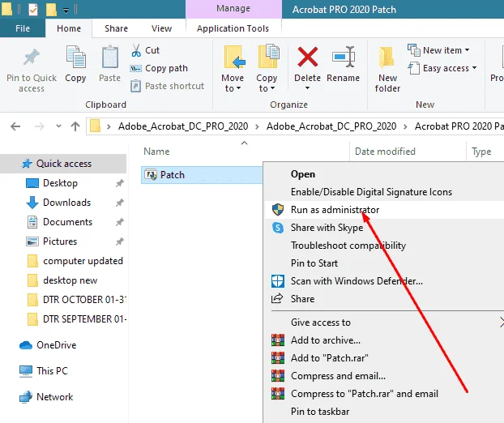The height and width of the screenshot is (423, 504).
Task: Click the Copy icon in Clipboard group
Action: click(x=75, y=57)
